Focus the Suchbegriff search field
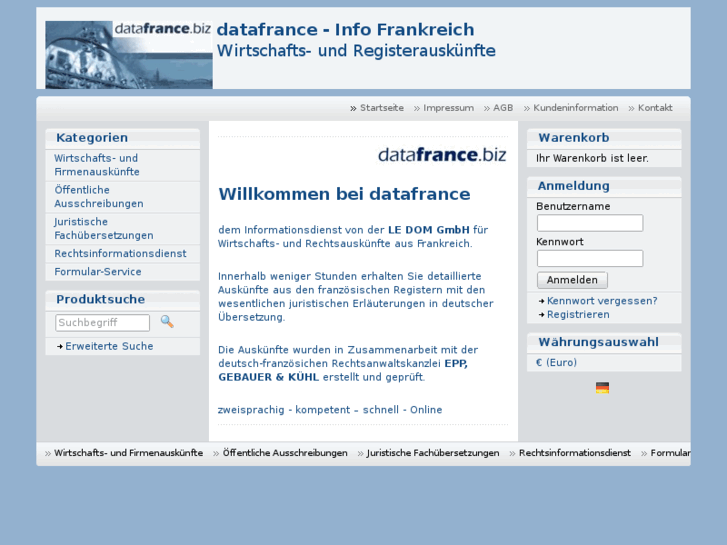 pos(102,323)
